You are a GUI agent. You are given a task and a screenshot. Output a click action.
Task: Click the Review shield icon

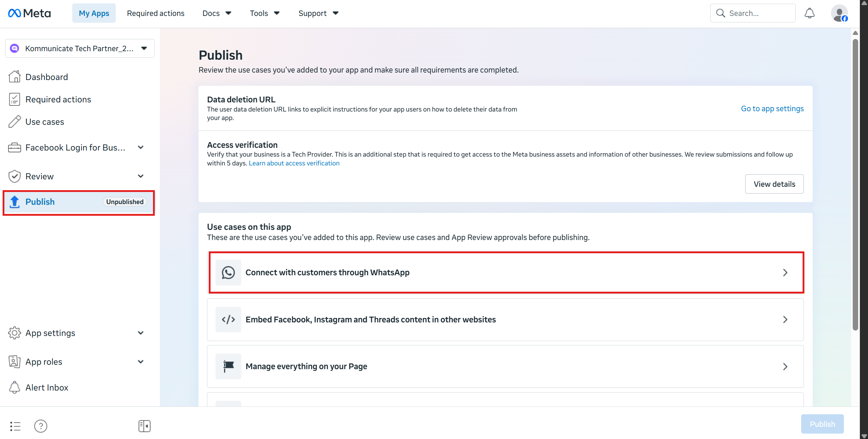tap(14, 176)
